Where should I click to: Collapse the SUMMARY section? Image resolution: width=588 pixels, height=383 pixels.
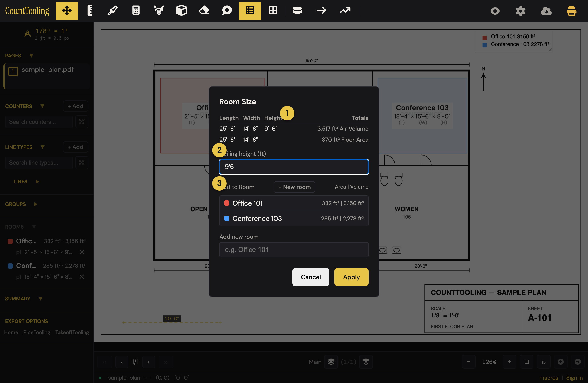[40, 299]
